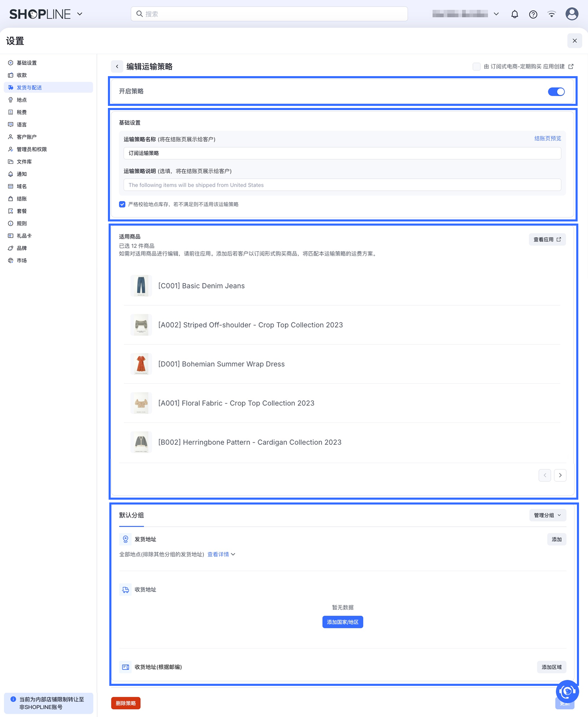
Task: Click the 收款 wallet icon in sidebar
Action: click(x=11, y=75)
